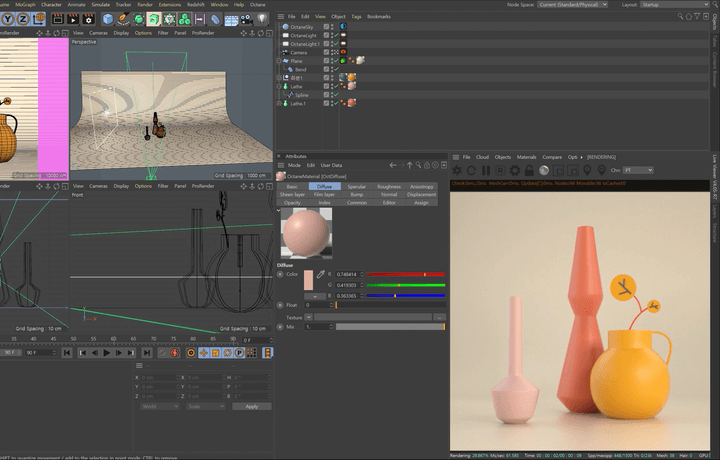Toggle the Mix parameter radio circle
The height and width of the screenshot is (460, 720).
pyautogui.click(x=280, y=327)
